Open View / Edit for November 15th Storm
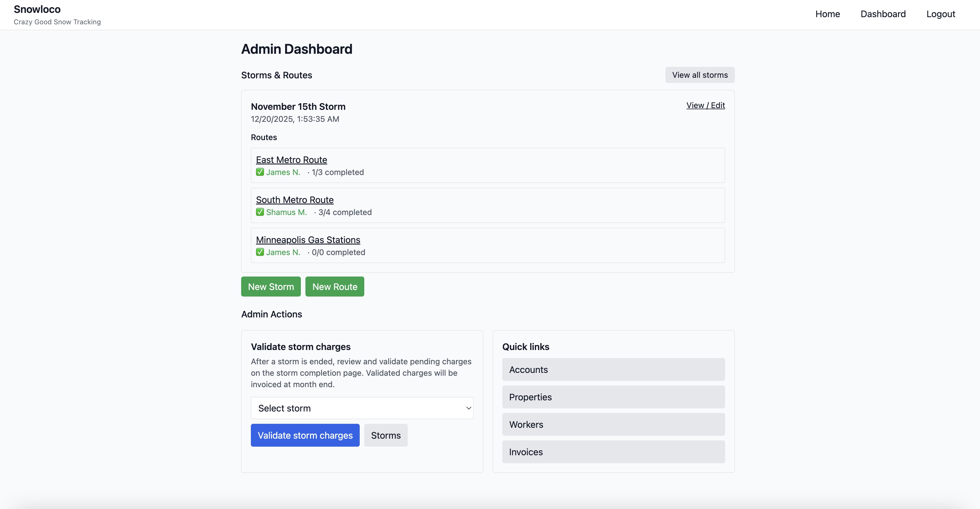 pyautogui.click(x=706, y=105)
